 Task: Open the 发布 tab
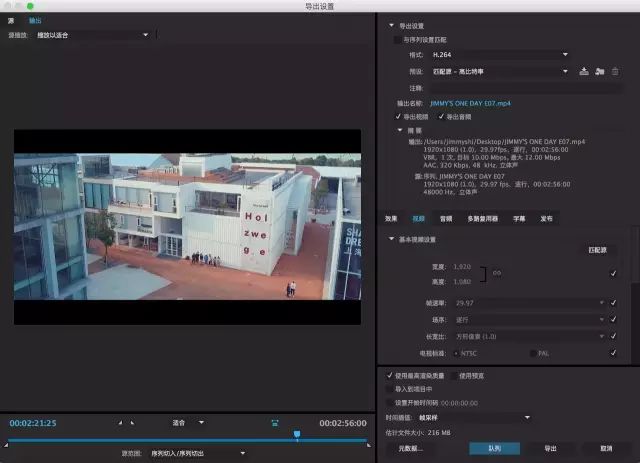(x=547, y=219)
